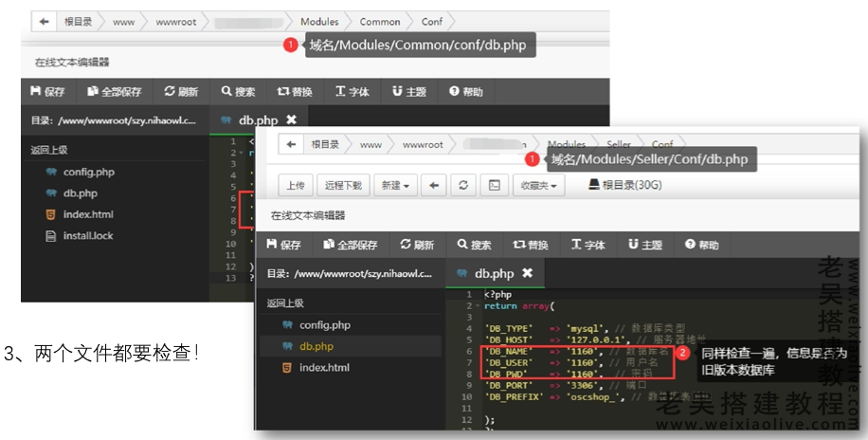868x440 pixels.
Task: Open the terminal icon in the file manager toolbar
Action: tap(494, 186)
